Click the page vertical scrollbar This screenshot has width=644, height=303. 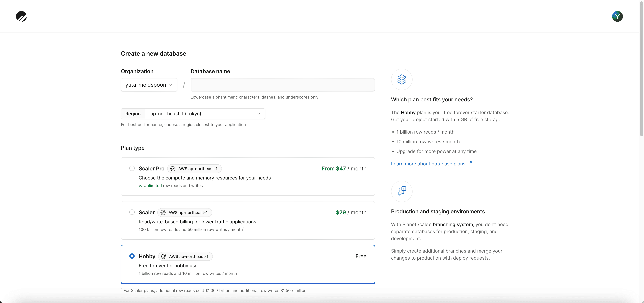(x=641, y=69)
